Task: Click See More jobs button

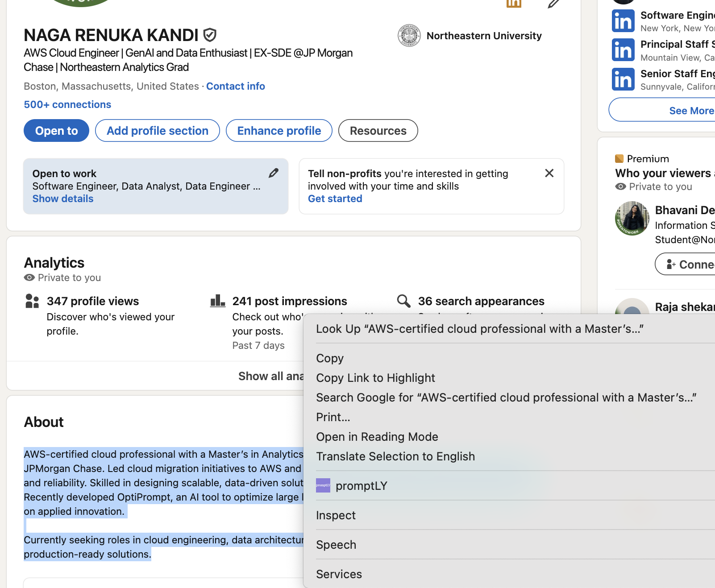Action: 662,110
